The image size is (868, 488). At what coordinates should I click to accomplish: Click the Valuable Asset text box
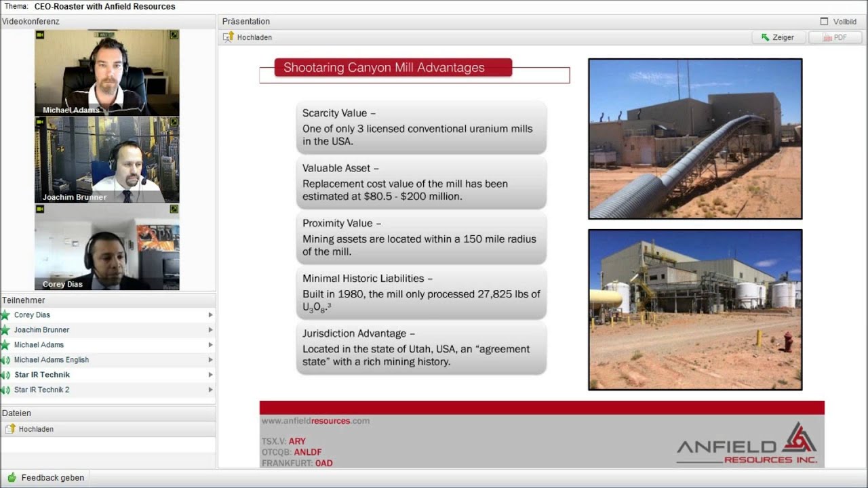coord(421,182)
